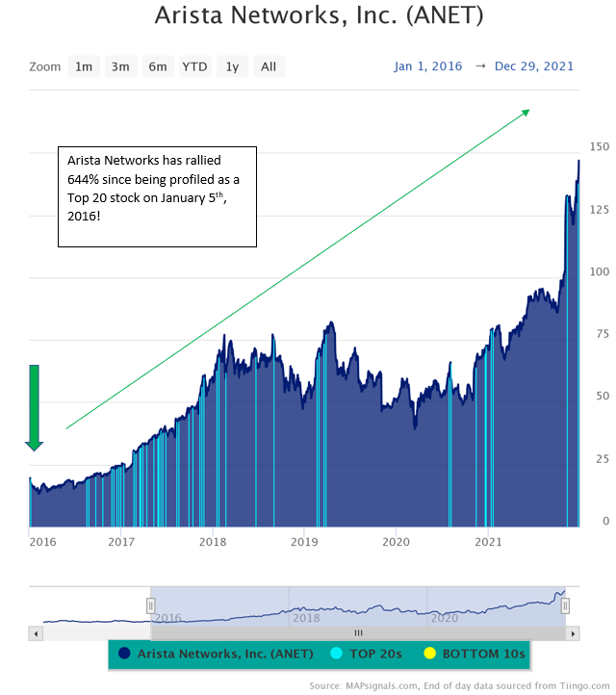Screen dimensions: 616x695
Task: Click the 2019 x-axis label
Action: point(304,542)
